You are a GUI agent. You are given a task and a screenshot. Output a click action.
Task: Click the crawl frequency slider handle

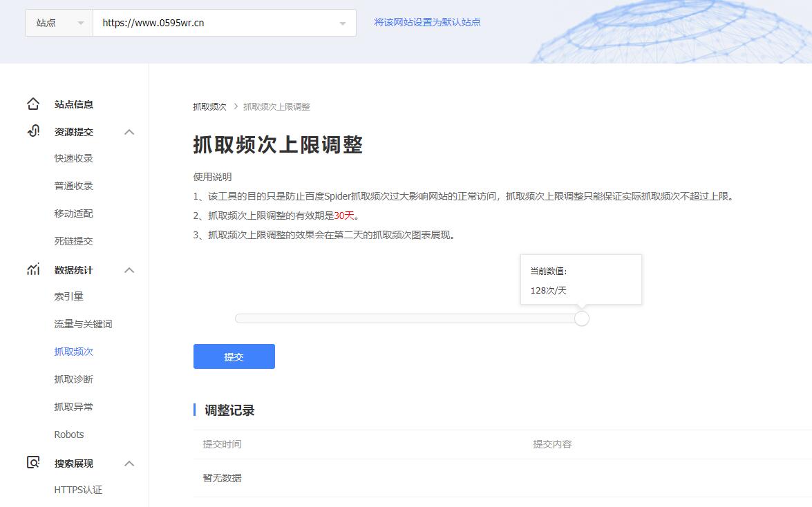tap(581, 318)
